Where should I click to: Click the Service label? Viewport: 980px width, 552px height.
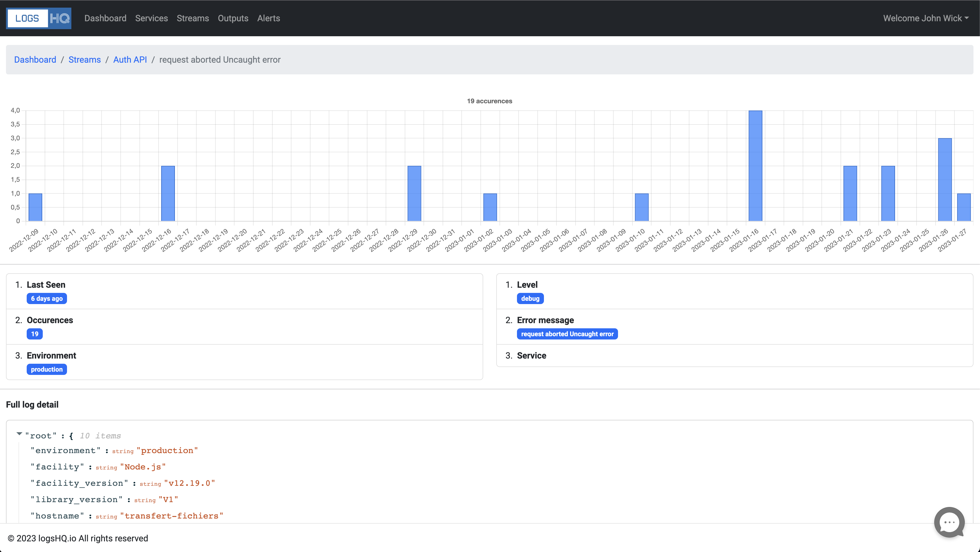coord(531,355)
